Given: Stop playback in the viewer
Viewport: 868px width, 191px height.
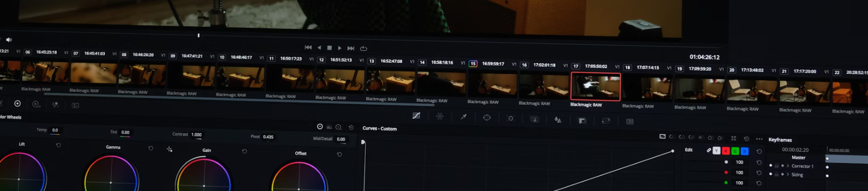Looking at the screenshot, I should click(329, 48).
